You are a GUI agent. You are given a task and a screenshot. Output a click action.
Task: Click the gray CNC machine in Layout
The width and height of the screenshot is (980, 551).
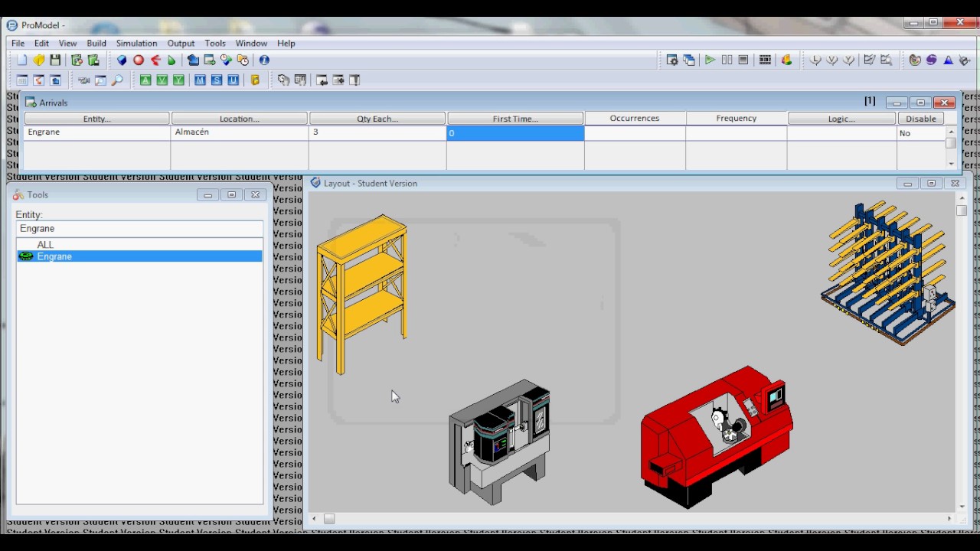pyautogui.click(x=499, y=442)
